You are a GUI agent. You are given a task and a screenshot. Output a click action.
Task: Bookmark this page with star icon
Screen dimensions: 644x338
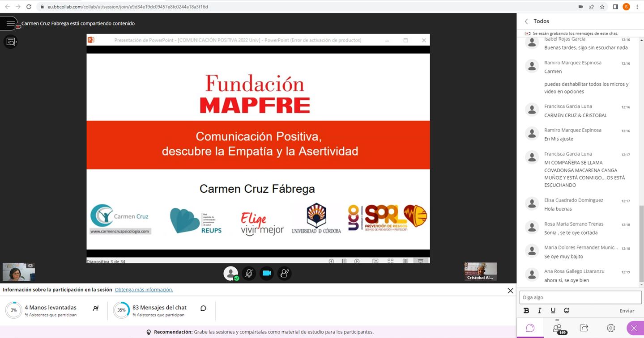click(602, 7)
